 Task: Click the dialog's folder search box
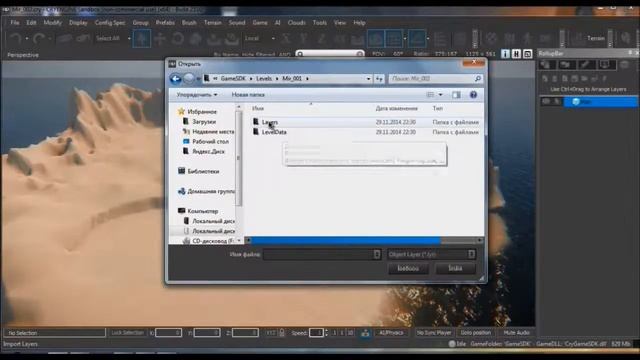click(x=435, y=78)
